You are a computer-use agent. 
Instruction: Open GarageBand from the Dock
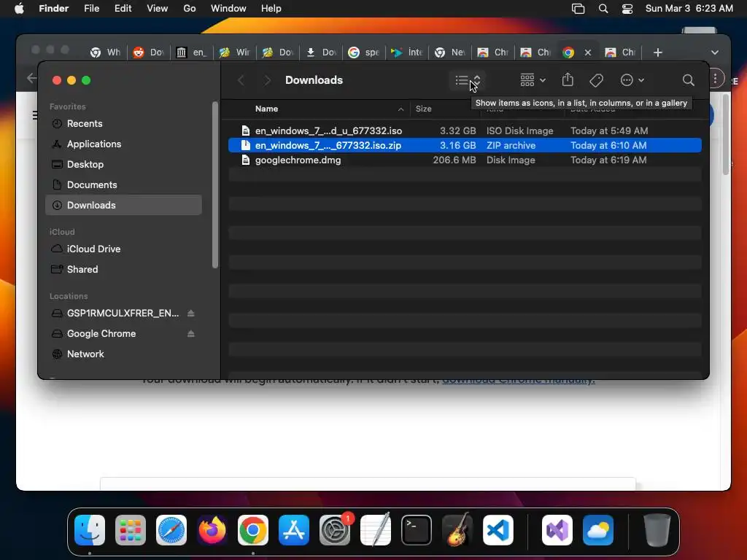pyautogui.click(x=457, y=530)
